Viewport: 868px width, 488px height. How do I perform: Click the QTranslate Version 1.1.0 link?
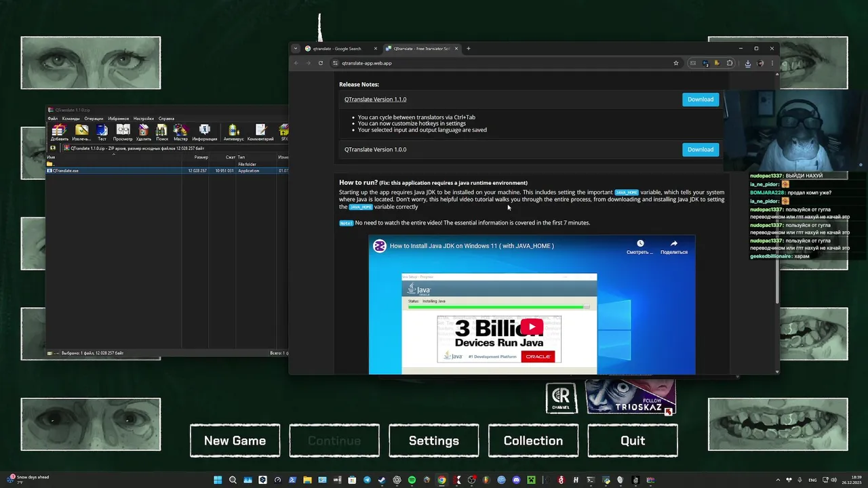tap(375, 99)
